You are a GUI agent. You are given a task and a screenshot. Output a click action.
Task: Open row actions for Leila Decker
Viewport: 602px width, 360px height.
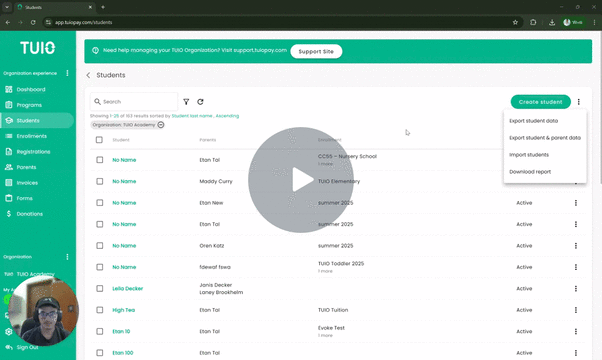click(576, 289)
